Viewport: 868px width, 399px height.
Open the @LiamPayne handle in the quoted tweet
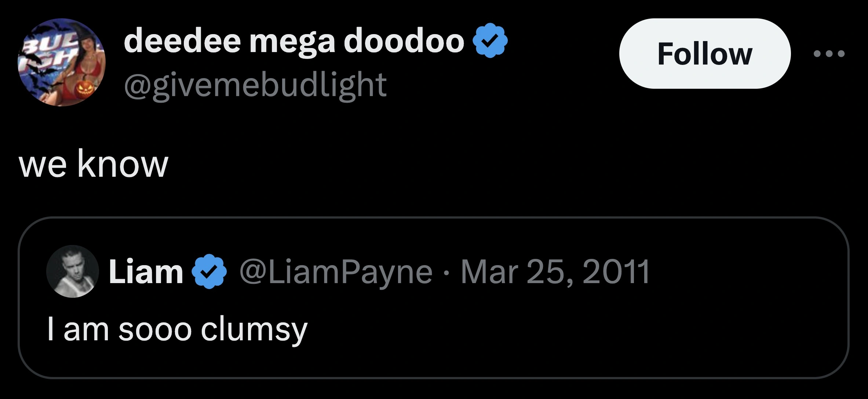(x=336, y=272)
